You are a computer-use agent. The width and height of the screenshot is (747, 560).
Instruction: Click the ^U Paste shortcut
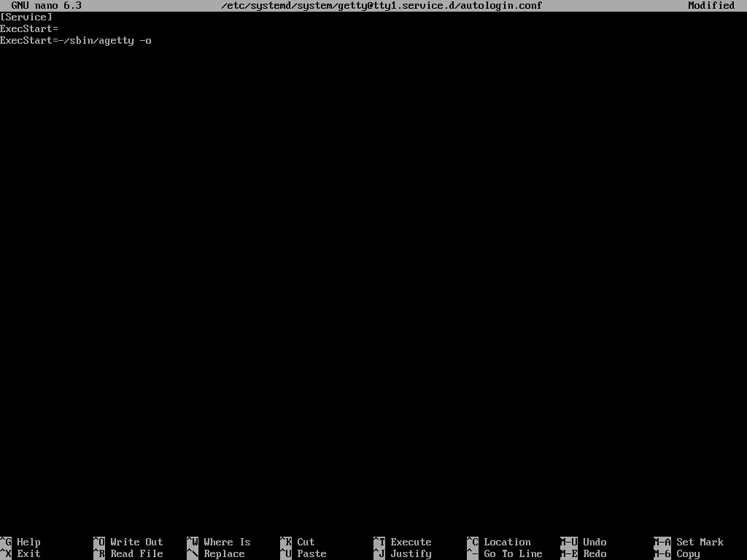tap(303, 554)
